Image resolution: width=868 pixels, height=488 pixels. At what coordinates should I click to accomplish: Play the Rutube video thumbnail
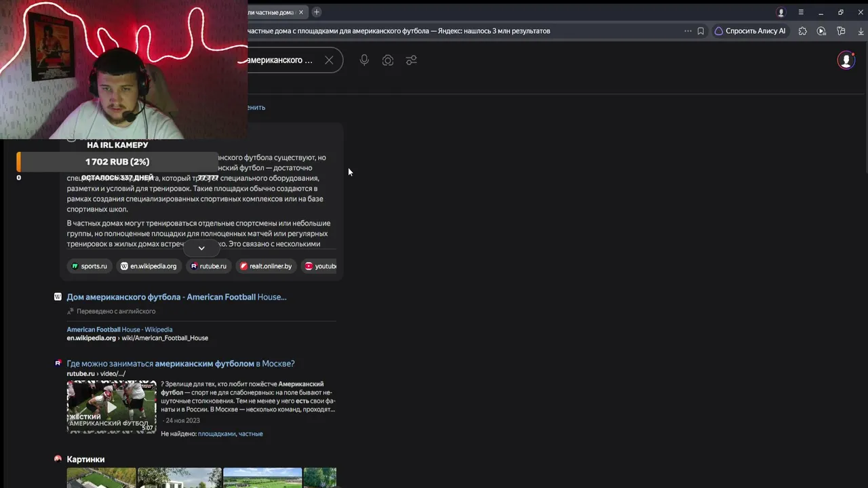coord(111,407)
